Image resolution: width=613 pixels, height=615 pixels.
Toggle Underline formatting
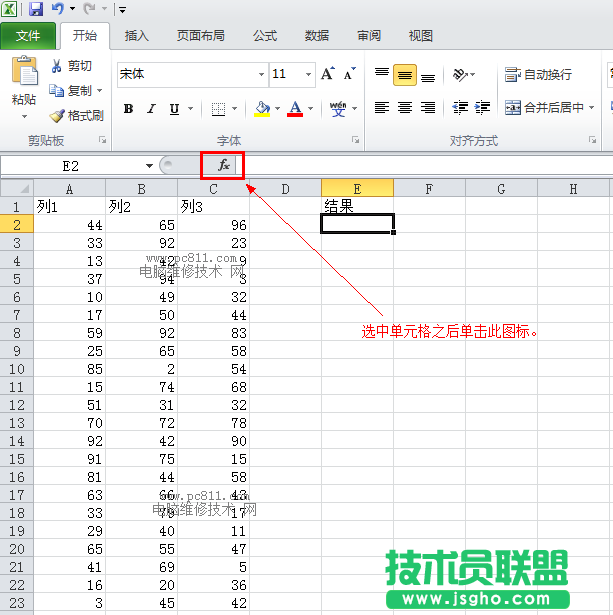[175, 109]
